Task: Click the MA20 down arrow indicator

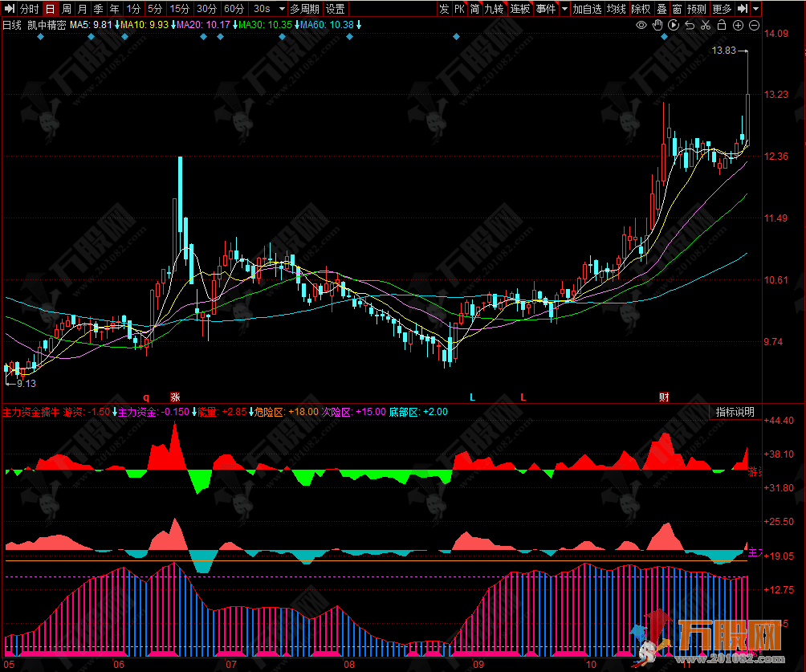Action: pos(235,25)
